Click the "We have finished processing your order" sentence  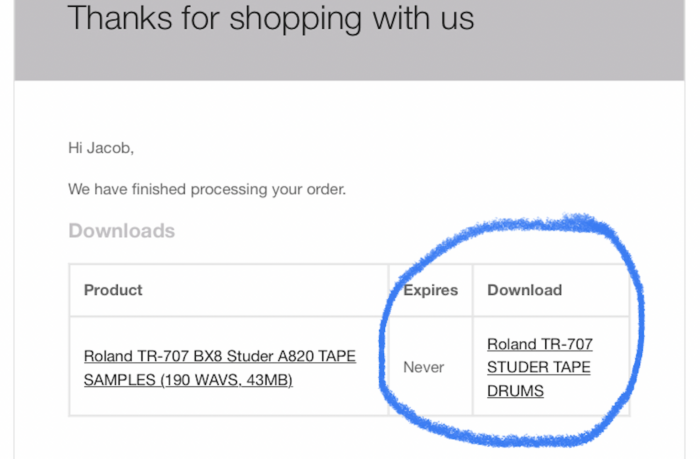point(207,188)
